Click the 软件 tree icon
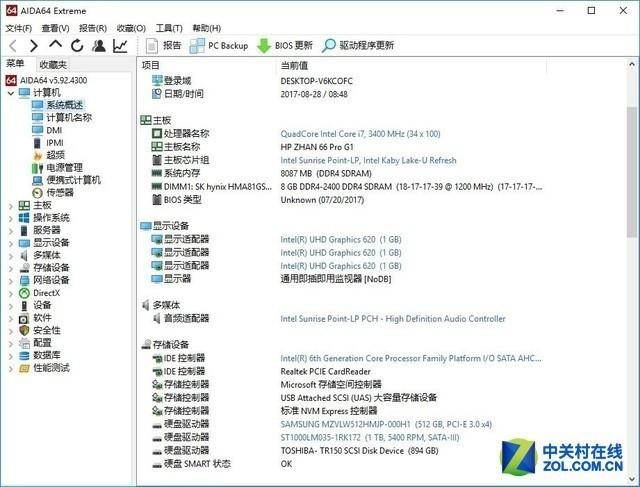 [x=24, y=318]
